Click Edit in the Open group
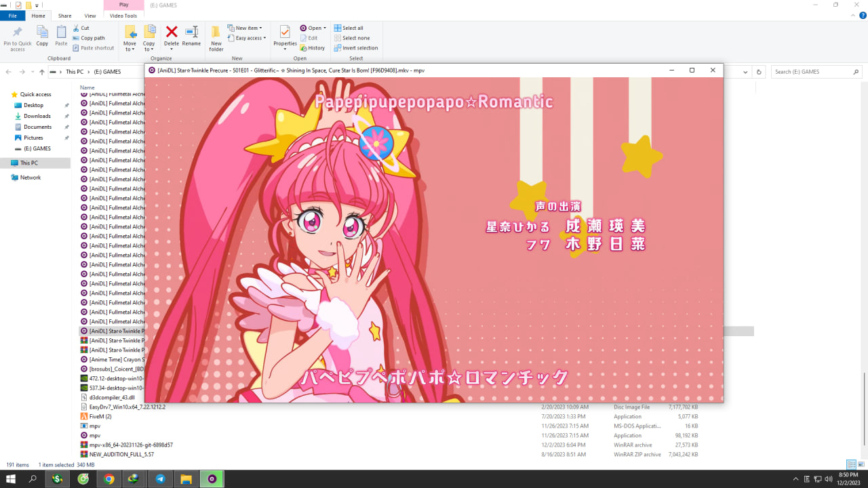The height and width of the screenshot is (488, 868). click(309, 38)
